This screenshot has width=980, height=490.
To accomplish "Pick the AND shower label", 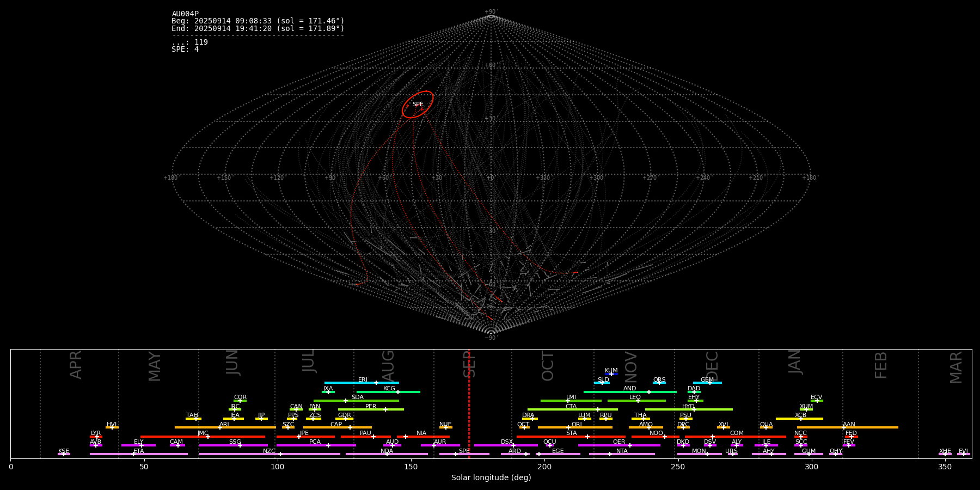I will [629, 388].
